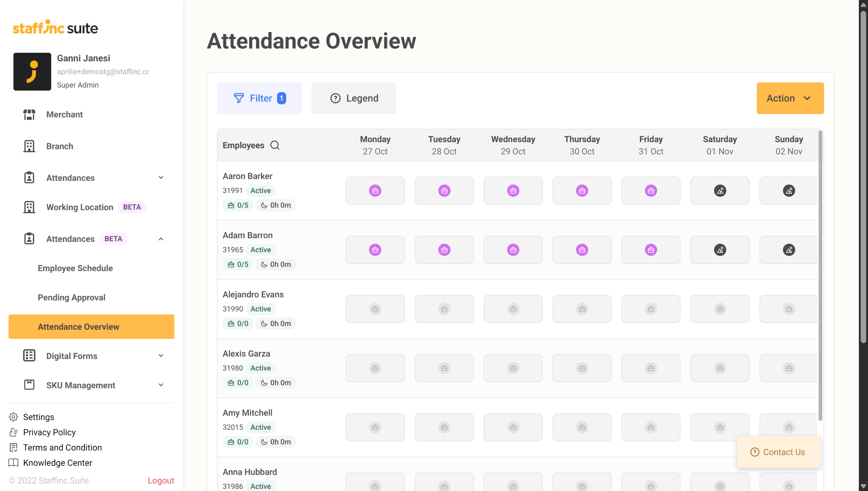Click the Logout link
The width and height of the screenshot is (868, 491).
[161, 480]
